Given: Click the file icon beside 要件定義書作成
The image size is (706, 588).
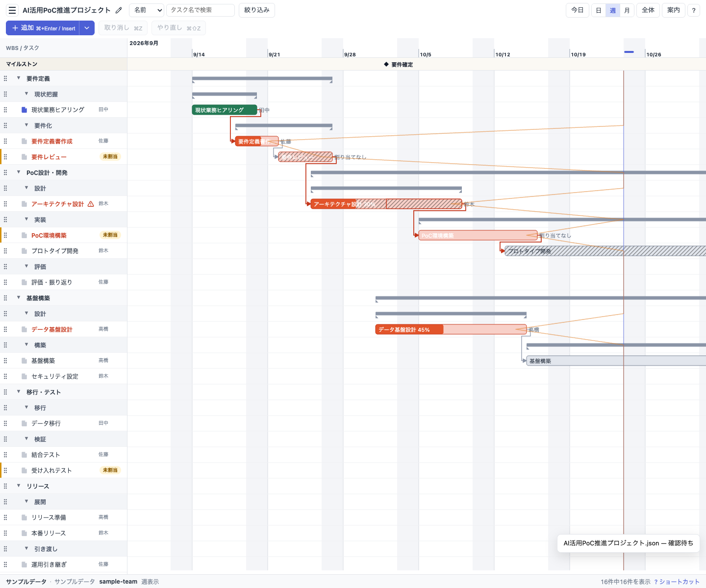Looking at the screenshot, I should coord(24,141).
